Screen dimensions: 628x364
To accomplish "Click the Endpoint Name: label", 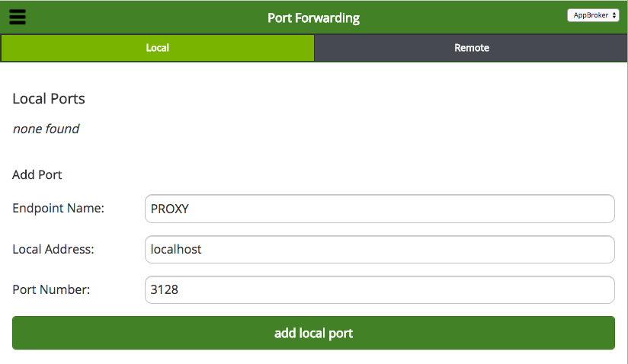I will click(x=58, y=209).
